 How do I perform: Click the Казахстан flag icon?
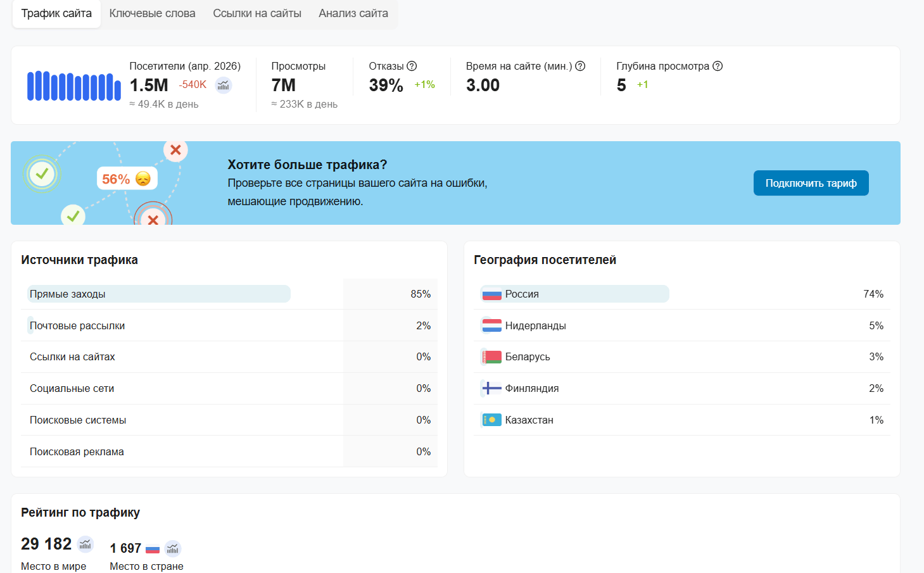[x=492, y=420]
